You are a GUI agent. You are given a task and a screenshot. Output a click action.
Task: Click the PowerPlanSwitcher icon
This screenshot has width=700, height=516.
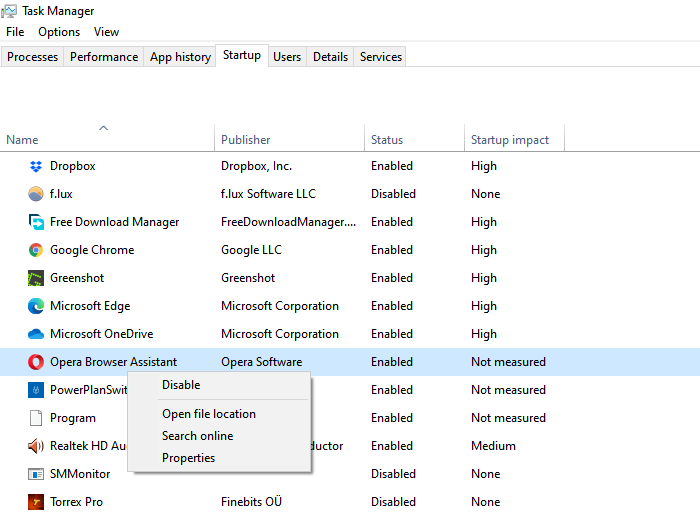pos(36,390)
